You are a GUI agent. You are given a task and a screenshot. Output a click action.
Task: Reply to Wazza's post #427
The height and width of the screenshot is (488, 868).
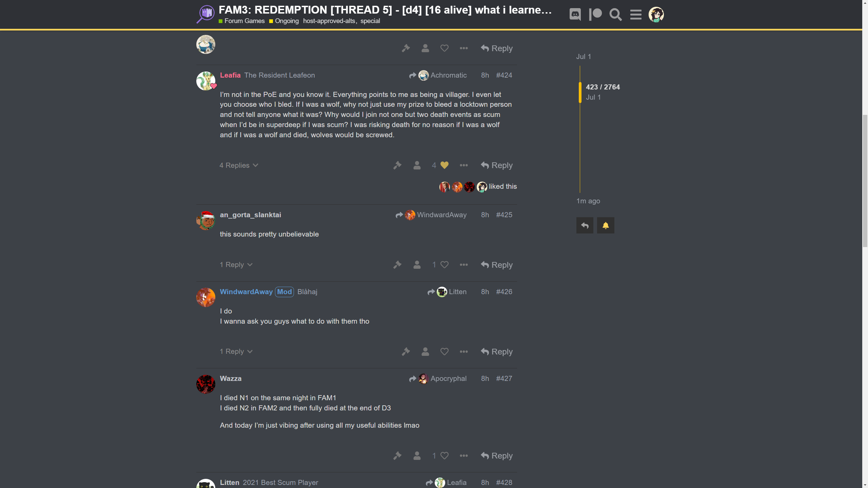(x=497, y=456)
